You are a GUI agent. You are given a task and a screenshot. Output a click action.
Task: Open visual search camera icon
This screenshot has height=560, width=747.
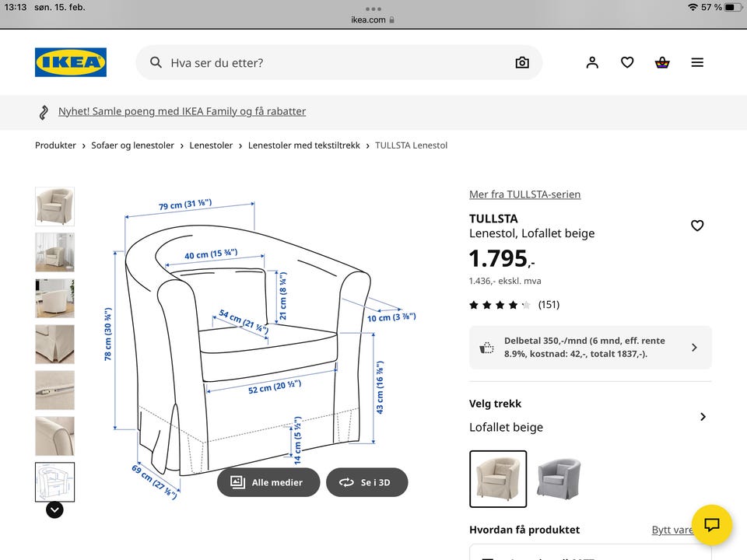tap(522, 62)
